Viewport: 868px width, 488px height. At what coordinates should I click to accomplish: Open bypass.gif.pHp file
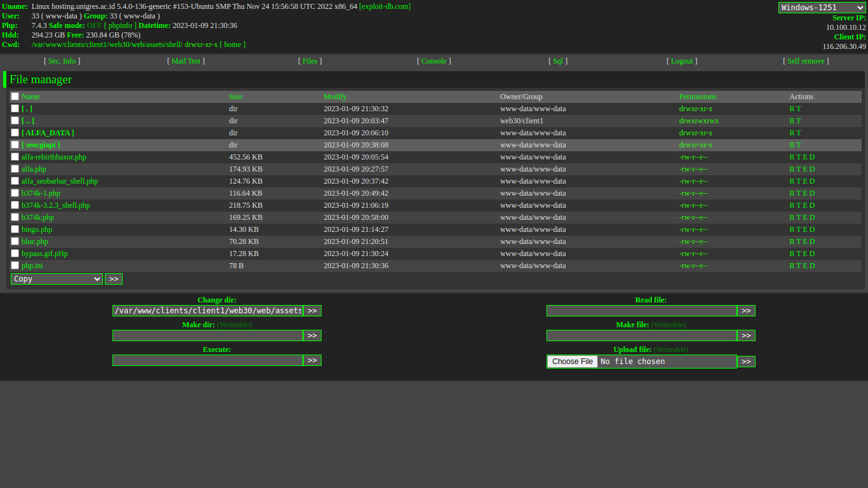pyautogui.click(x=44, y=254)
